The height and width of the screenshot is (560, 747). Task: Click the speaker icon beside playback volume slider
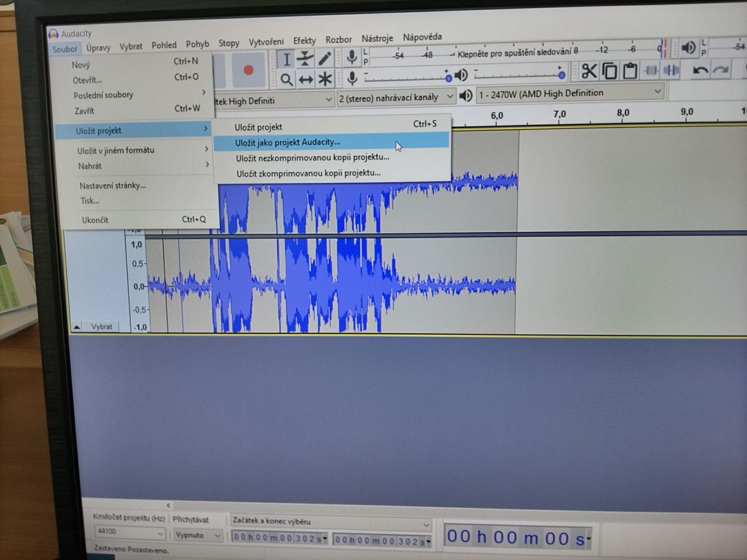point(461,75)
